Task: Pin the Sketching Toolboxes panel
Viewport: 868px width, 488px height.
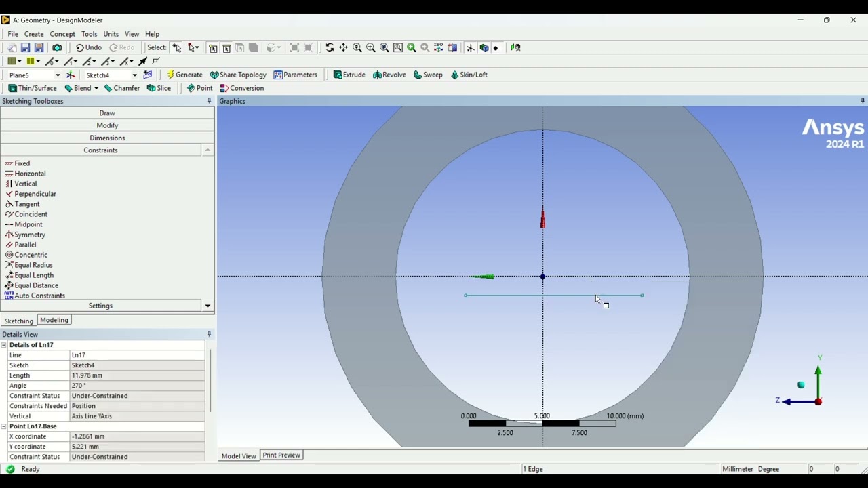Action: tap(209, 101)
